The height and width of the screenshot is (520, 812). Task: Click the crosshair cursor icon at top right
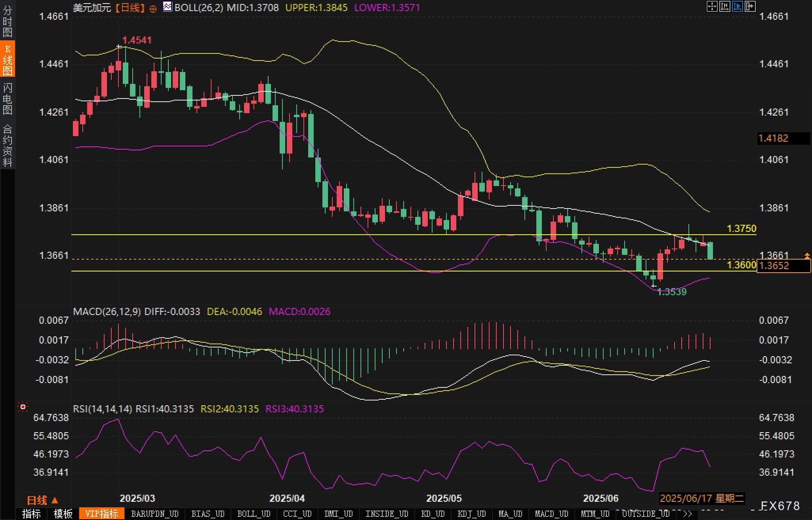point(712,6)
